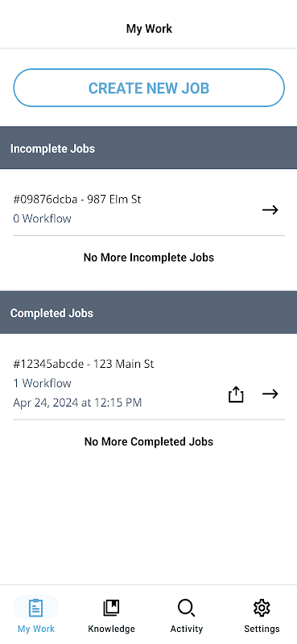Switch to the Knowledge tab label

click(x=111, y=629)
